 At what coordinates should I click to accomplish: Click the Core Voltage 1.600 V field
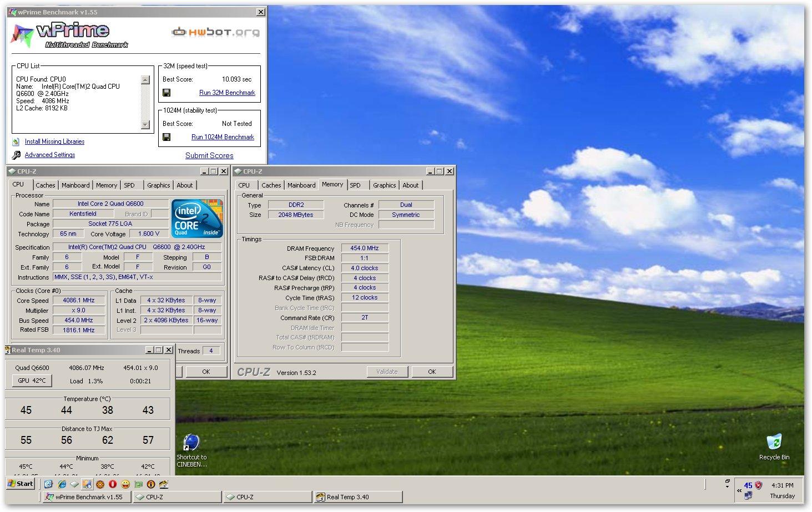point(149,234)
